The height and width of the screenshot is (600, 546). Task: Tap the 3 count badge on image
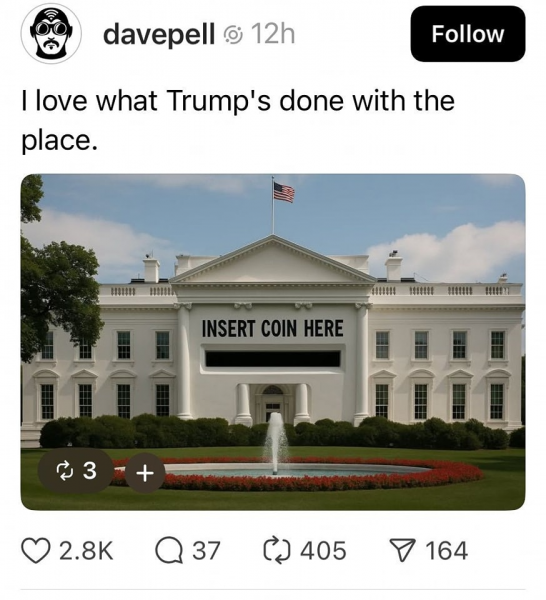[x=76, y=470]
